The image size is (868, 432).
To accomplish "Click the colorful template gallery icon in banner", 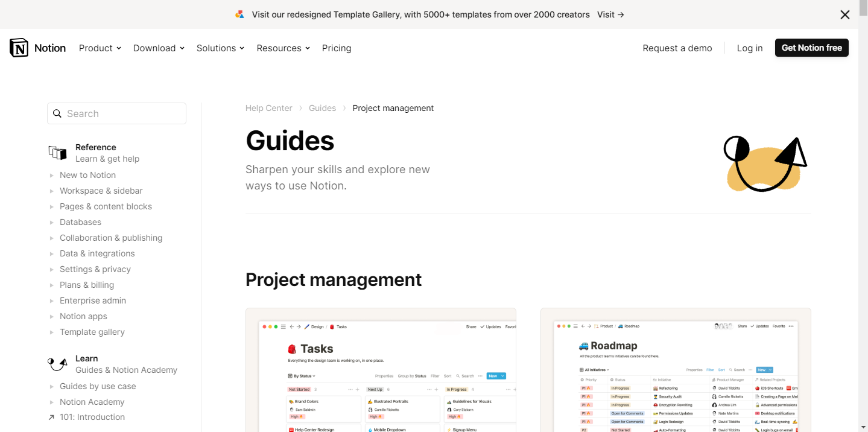I will [x=239, y=14].
